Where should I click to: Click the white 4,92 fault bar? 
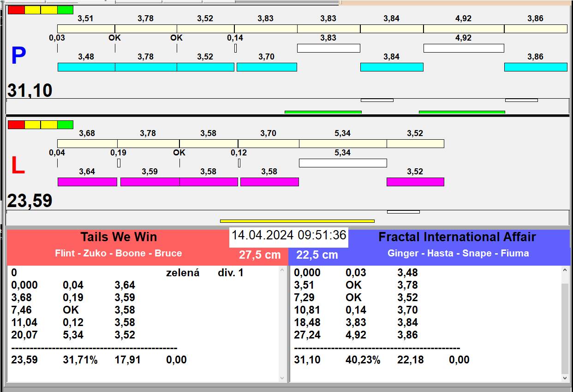point(463,48)
